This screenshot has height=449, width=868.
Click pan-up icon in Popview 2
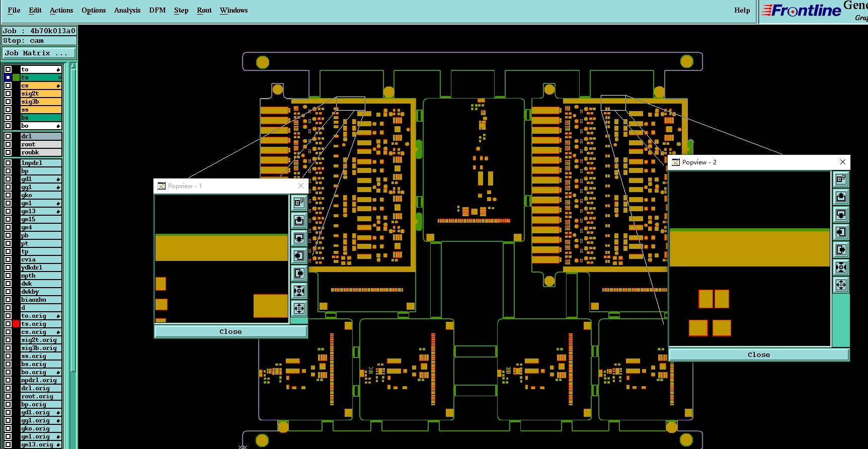[x=841, y=197]
